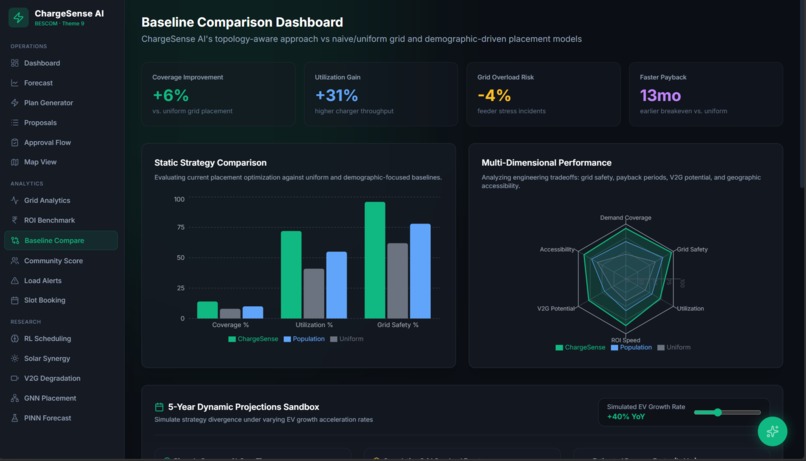Open PINN Forecast research page

pos(61,418)
